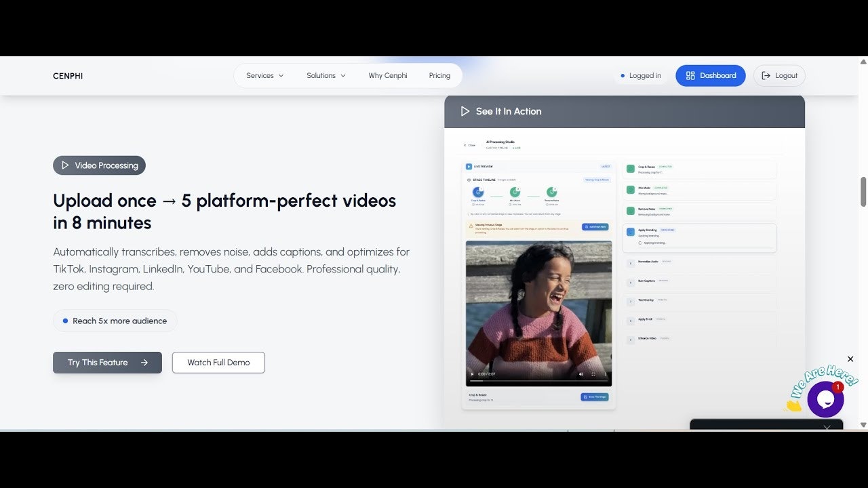Collapse the dark chat bar chevron
This screenshot has width=868, height=488.
[827, 428]
